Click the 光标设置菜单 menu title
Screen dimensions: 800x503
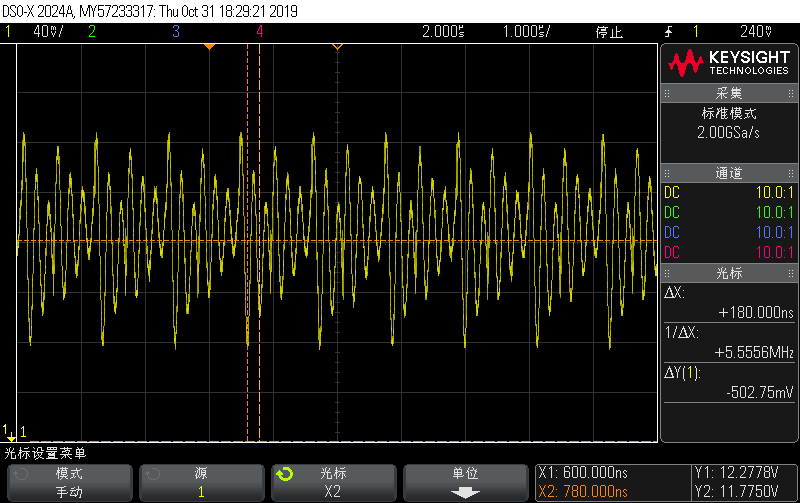point(45,453)
